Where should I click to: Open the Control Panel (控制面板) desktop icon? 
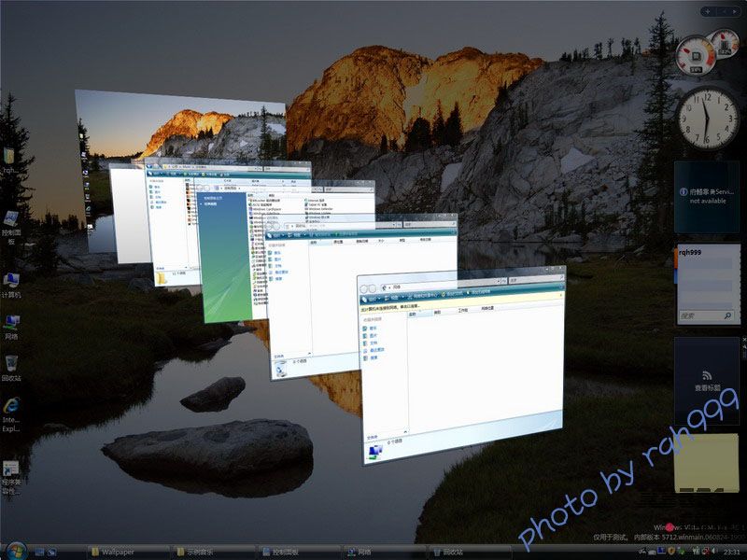(x=11, y=218)
